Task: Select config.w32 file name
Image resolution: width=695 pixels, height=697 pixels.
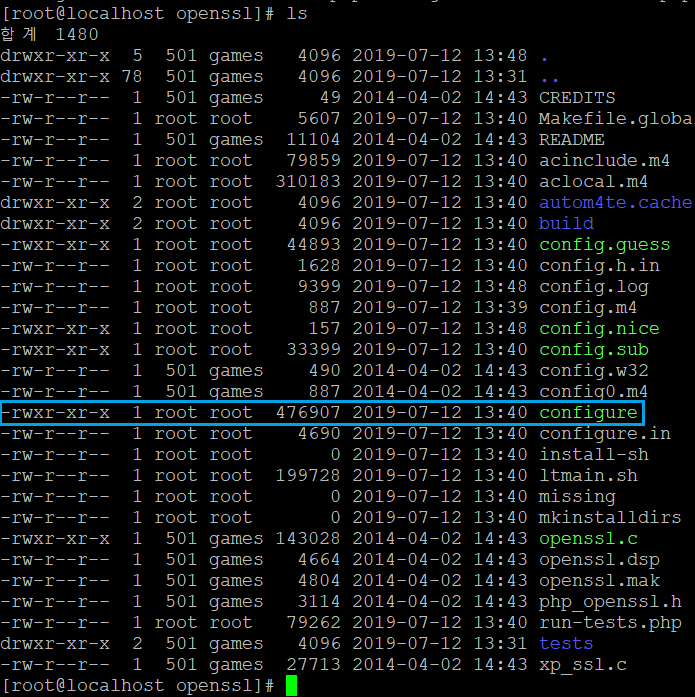Action: [x=594, y=371]
